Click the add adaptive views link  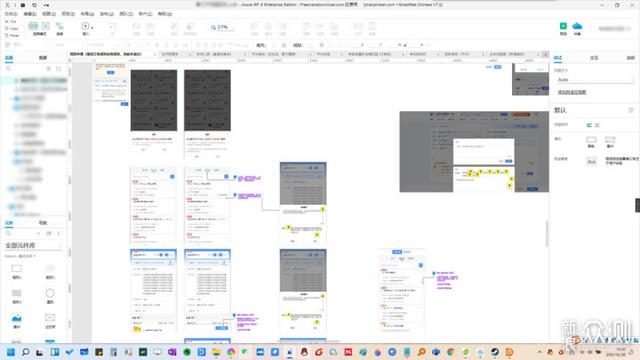(572, 92)
